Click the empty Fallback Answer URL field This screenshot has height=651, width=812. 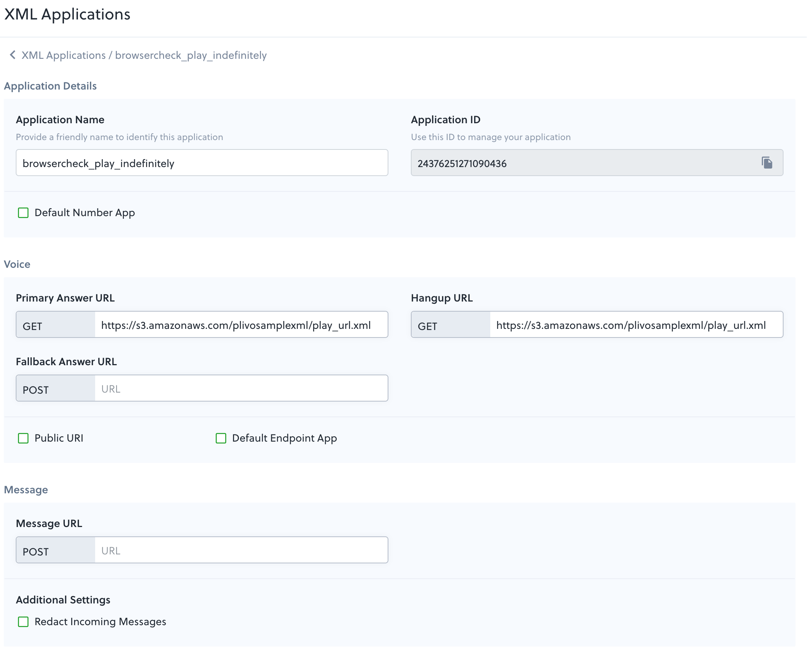pos(241,388)
